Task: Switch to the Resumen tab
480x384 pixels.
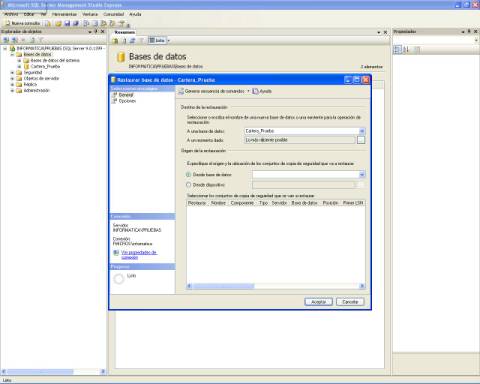Action: click(x=125, y=32)
